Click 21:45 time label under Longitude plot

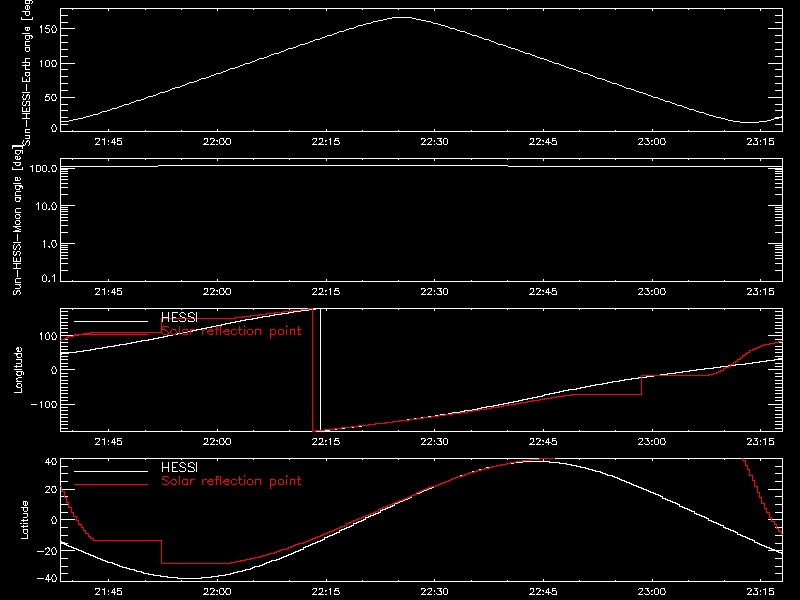[x=108, y=442]
